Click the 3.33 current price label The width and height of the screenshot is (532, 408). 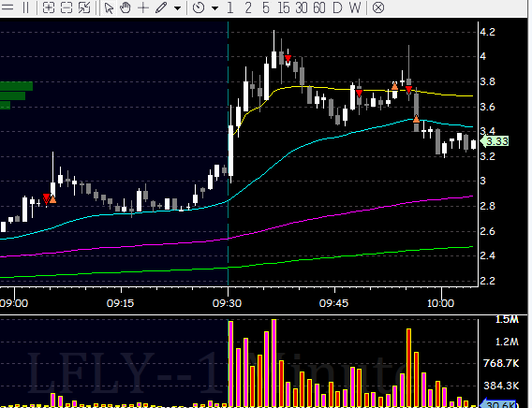pos(495,141)
